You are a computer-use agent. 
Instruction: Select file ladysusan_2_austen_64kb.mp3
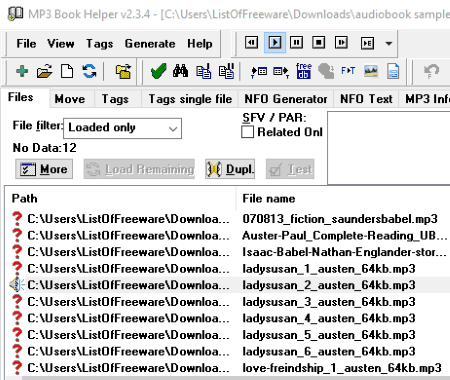click(x=329, y=285)
